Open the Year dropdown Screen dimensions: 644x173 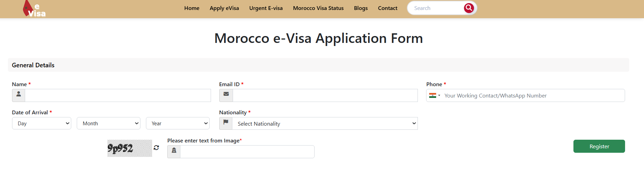pyautogui.click(x=178, y=123)
